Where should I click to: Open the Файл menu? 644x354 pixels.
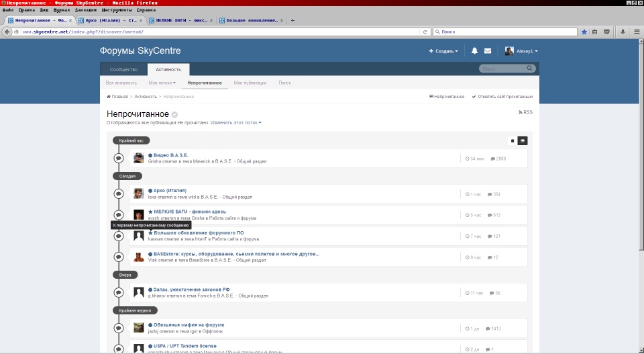click(x=8, y=10)
